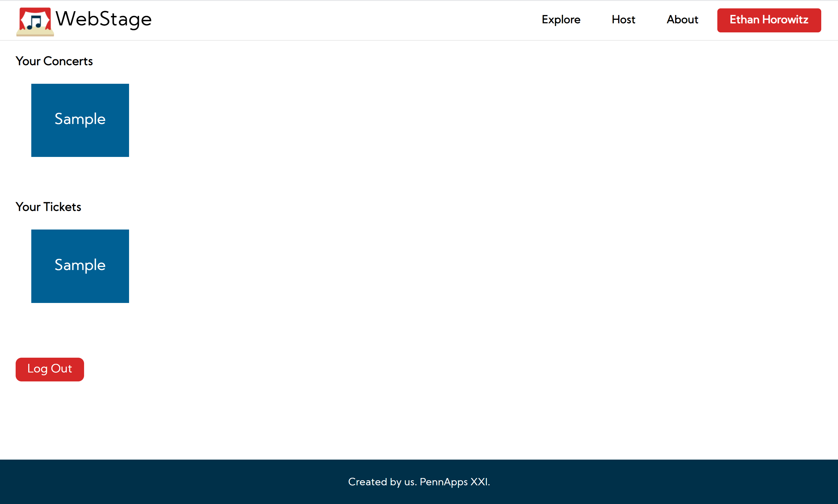The image size is (838, 504).
Task: Click the Your Tickets heading
Action: point(48,207)
